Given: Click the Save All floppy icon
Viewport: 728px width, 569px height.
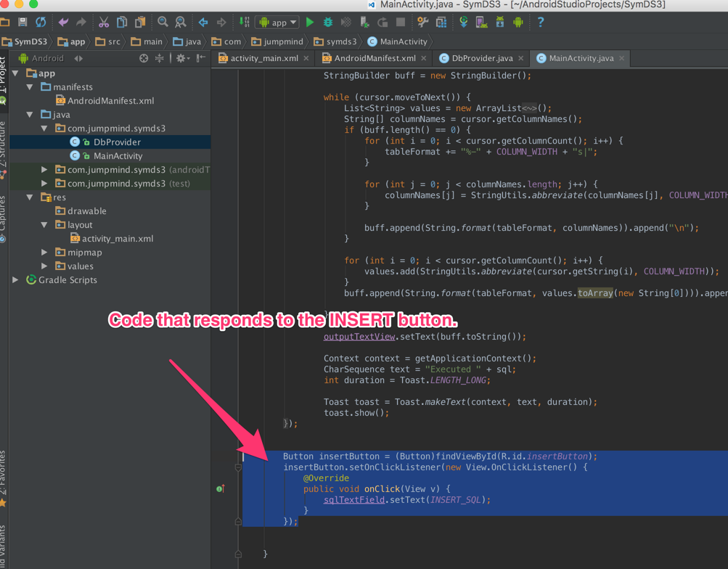Looking at the screenshot, I should pyautogui.click(x=23, y=22).
